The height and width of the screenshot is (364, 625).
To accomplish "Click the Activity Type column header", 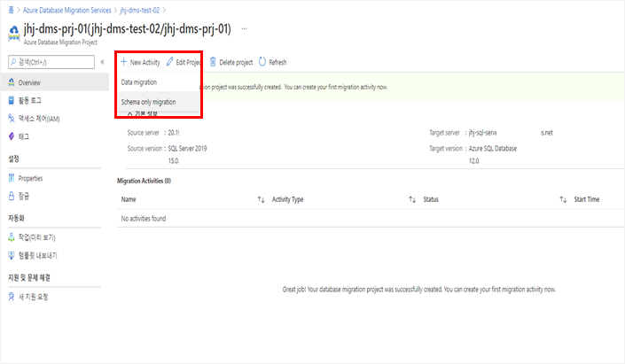I will [287, 199].
